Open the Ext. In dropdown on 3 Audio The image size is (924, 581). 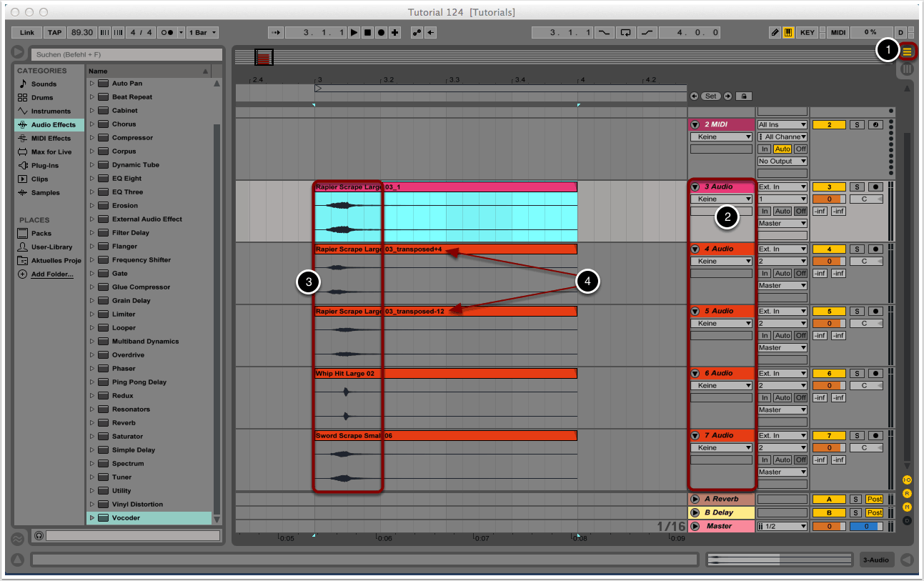783,187
